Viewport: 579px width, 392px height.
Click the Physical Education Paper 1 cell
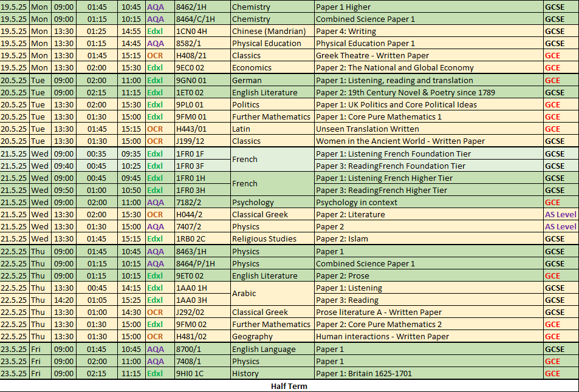(428, 43)
